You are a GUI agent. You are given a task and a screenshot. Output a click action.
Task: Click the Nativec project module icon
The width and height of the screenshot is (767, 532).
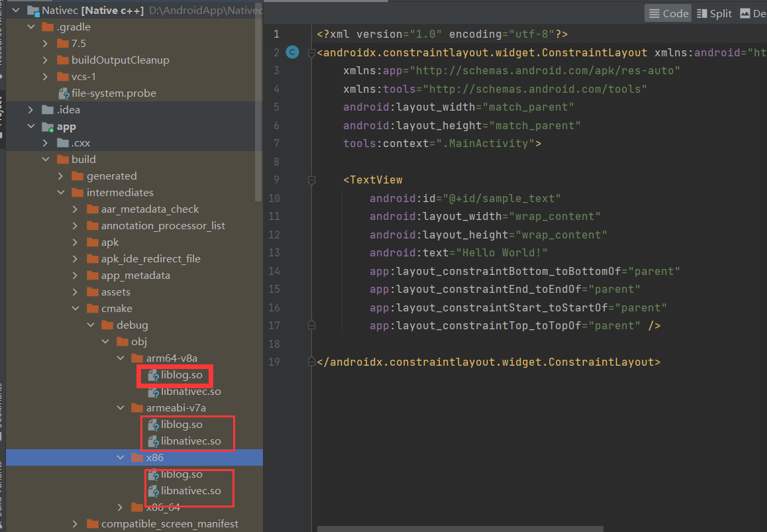[33, 11]
